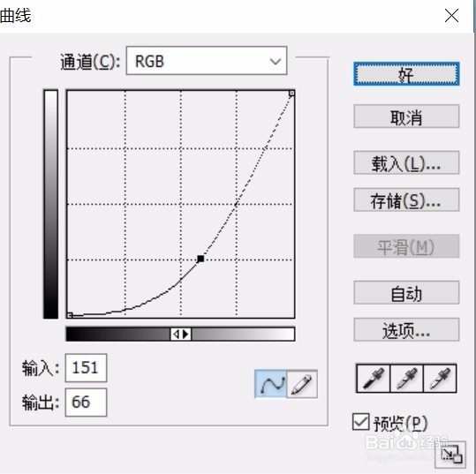This screenshot has height=474, width=476.
Task: Click the 自动 auto button
Action: pyautogui.click(x=406, y=293)
